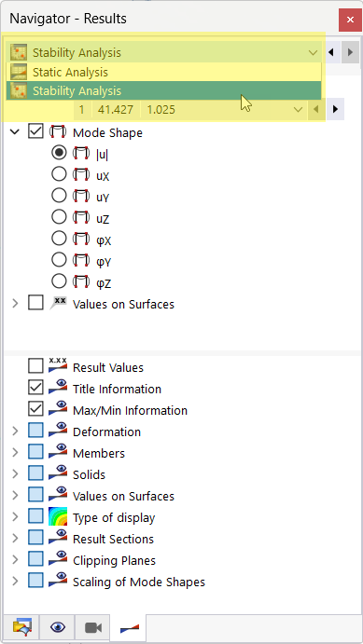363x644 pixels.
Task: Go to next analysis type arrow
Action: pyautogui.click(x=350, y=52)
